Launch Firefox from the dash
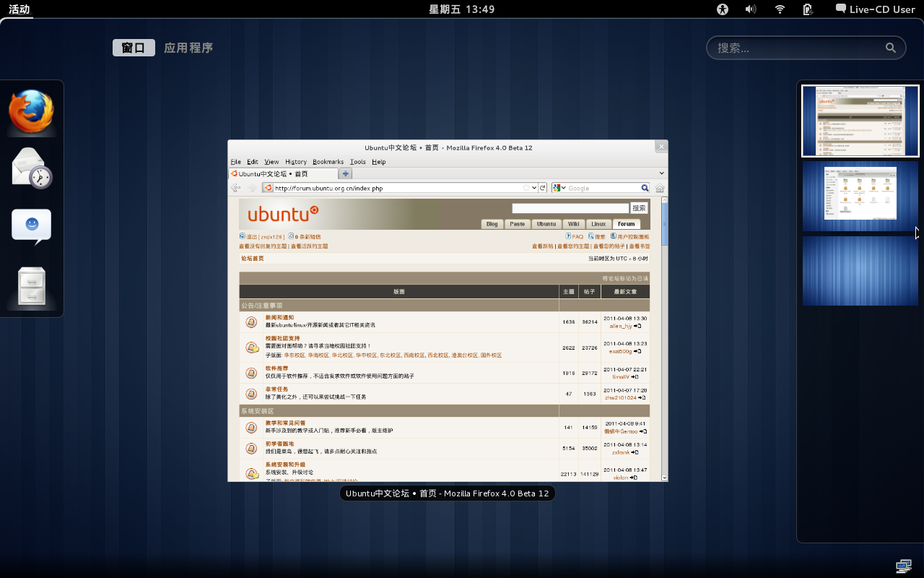The image size is (924, 578). click(x=32, y=112)
